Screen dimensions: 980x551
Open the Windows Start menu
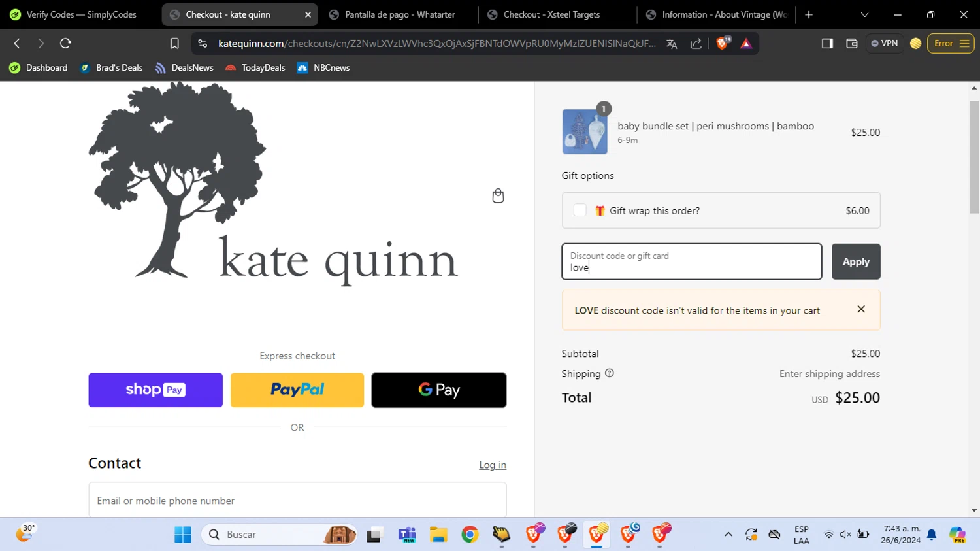pos(183,535)
